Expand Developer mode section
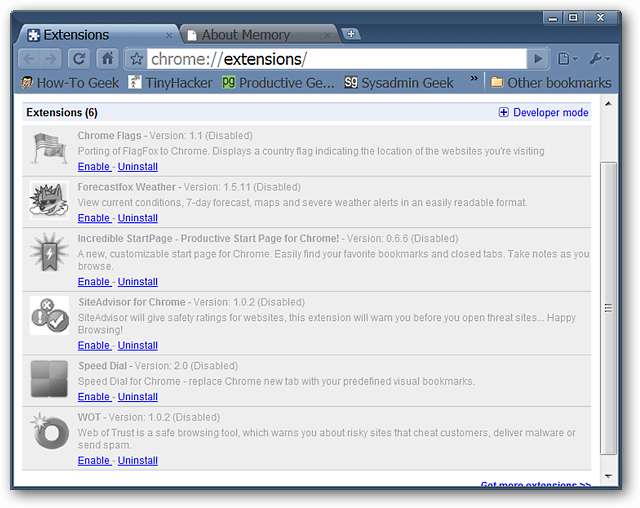 click(543, 113)
